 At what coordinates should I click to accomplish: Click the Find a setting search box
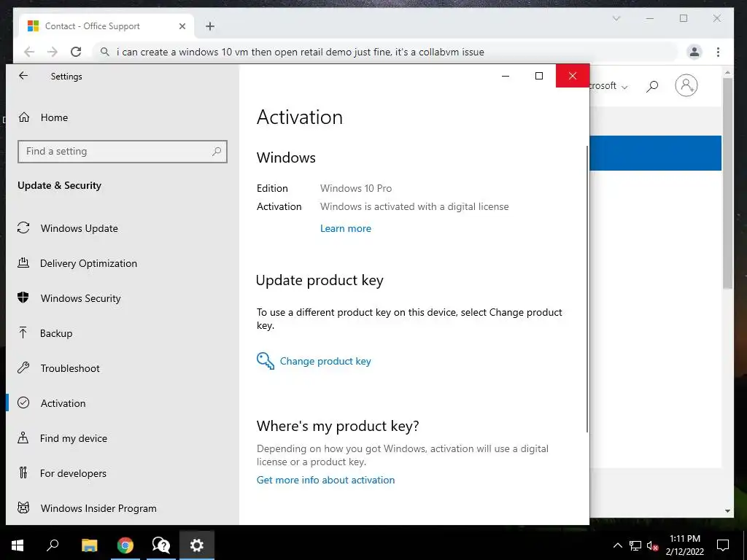123,152
